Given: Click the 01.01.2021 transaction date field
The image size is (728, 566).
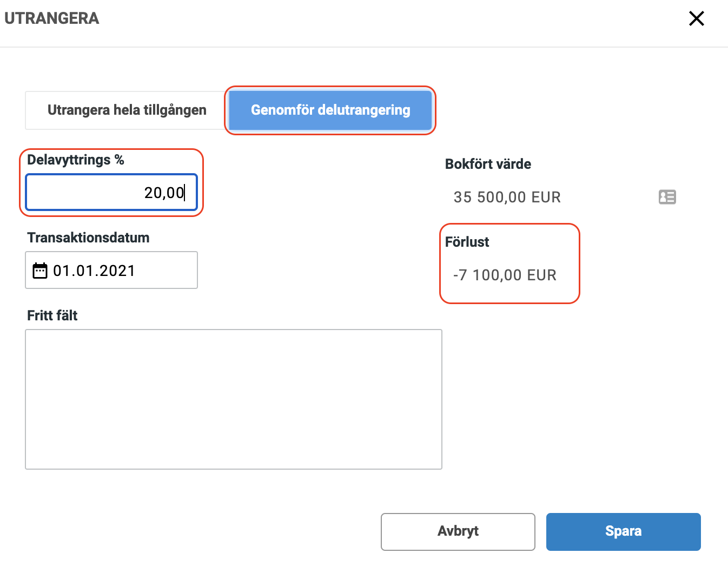Looking at the screenshot, I should (111, 271).
